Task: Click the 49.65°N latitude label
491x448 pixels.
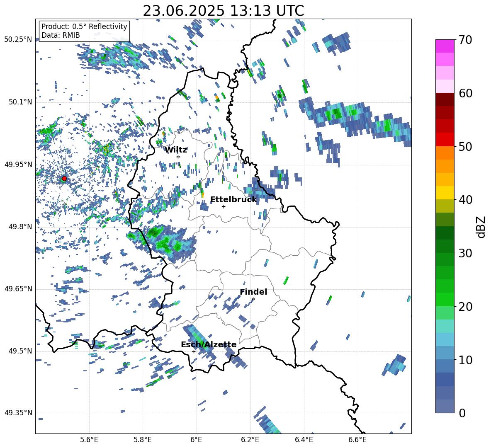Action: [x=18, y=289]
